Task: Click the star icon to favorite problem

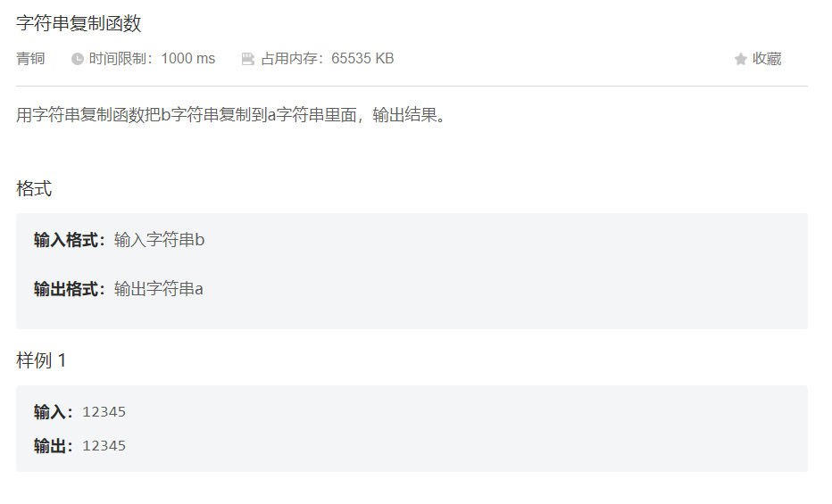Action: pos(741,59)
